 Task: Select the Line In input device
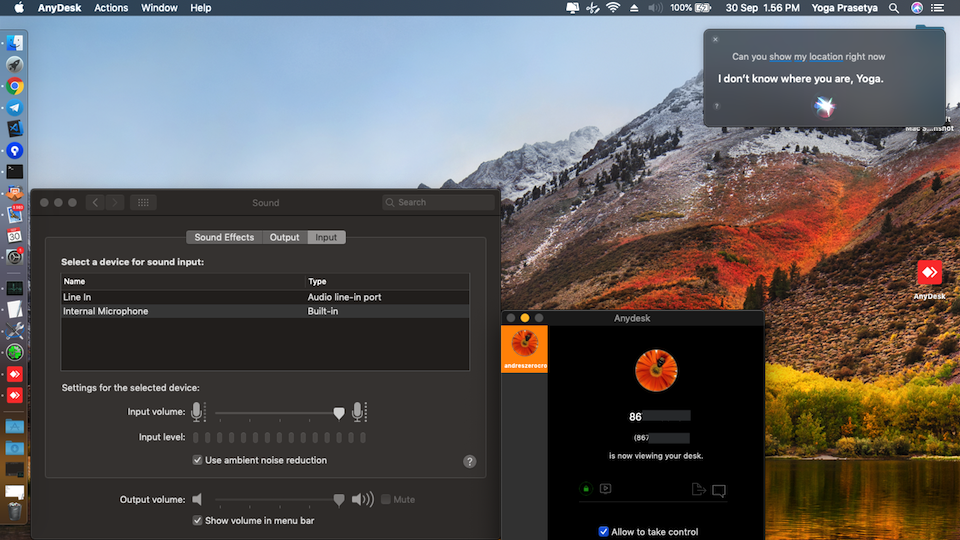coord(265,297)
